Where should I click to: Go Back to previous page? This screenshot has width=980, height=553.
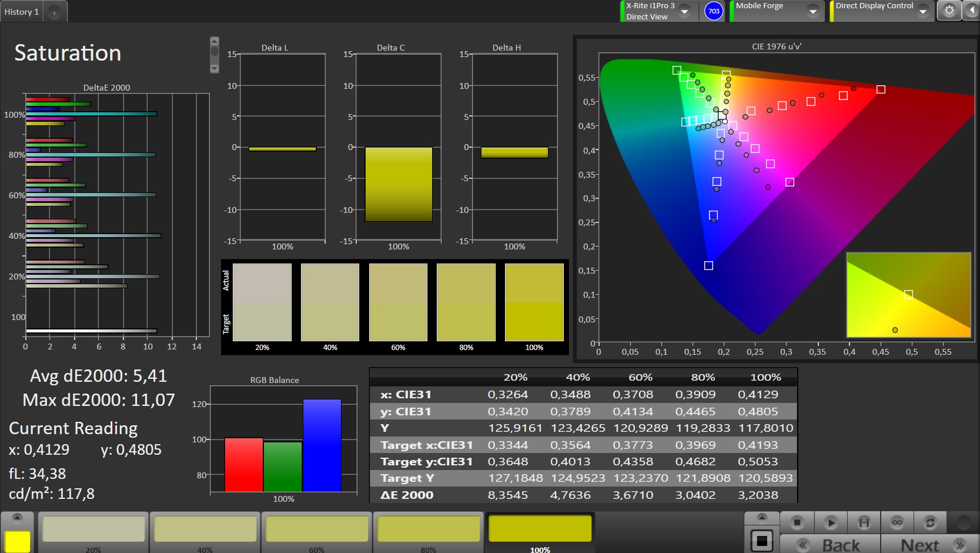pyautogui.click(x=830, y=544)
